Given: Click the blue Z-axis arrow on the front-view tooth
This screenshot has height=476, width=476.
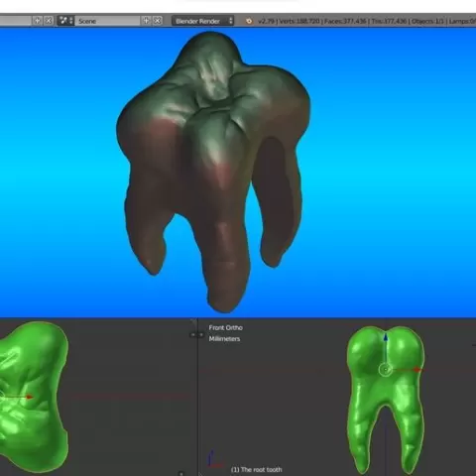Looking at the screenshot, I should tap(386, 338).
